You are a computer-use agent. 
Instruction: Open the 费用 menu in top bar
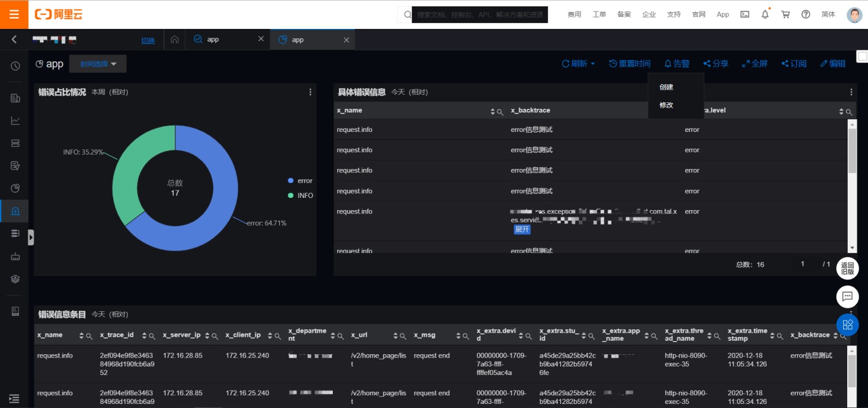point(574,14)
